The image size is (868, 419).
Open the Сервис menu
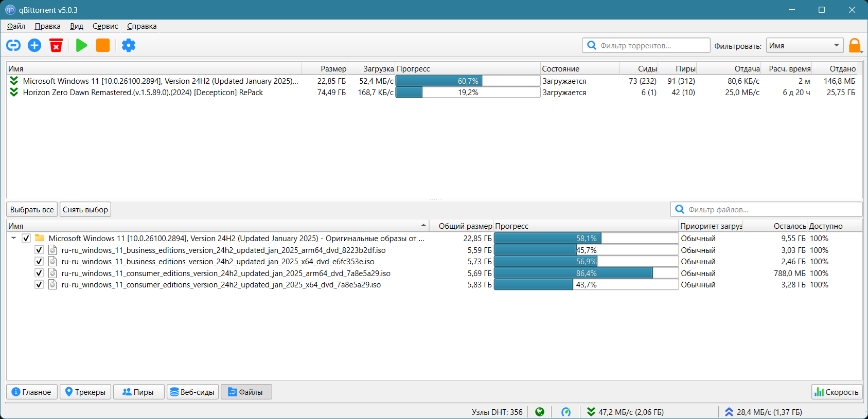105,26
